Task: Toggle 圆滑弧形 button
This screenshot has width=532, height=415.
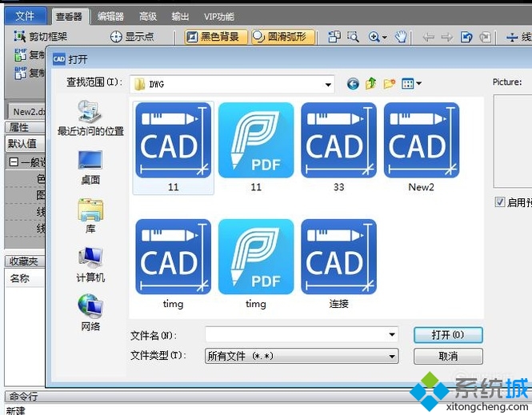Action: pyautogui.click(x=283, y=36)
